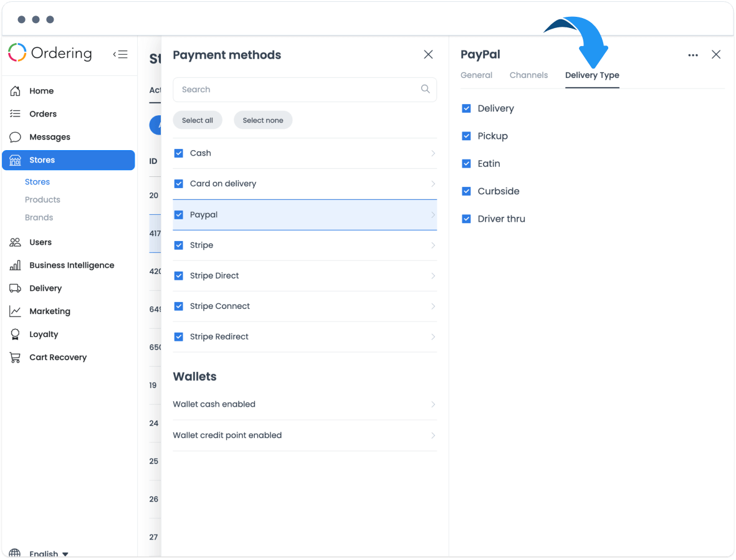Image resolution: width=736 pixels, height=560 pixels.
Task: Uncheck Card on delivery checkbox
Action: [x=179, y=184]
